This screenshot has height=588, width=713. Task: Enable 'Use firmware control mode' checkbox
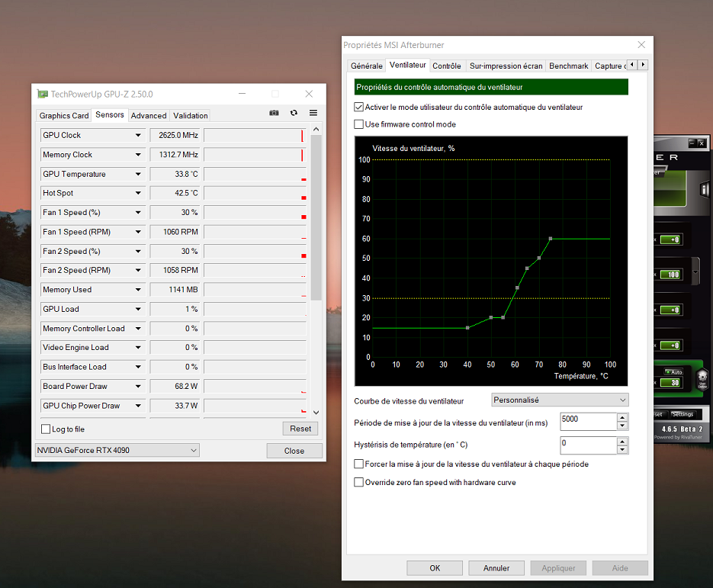click(x=359, y=124)
